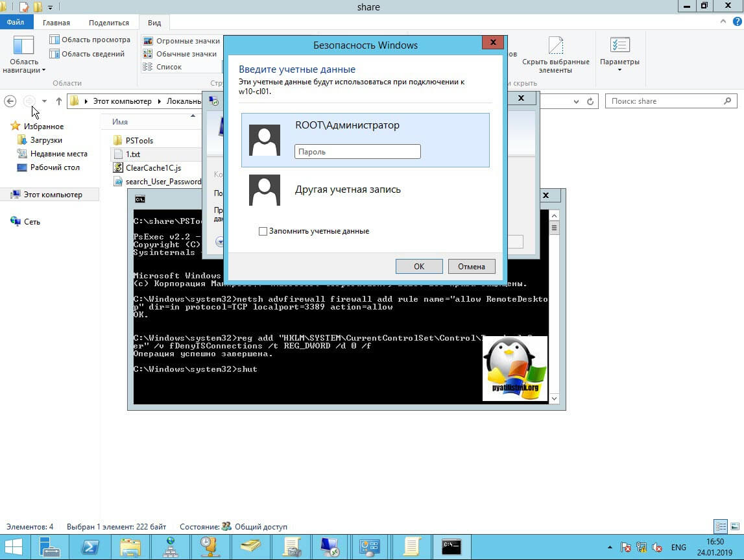This screenshot has height=560, width=744.
Task: Open the 'Главная' ribbon tab
Action: click(56, 23)
